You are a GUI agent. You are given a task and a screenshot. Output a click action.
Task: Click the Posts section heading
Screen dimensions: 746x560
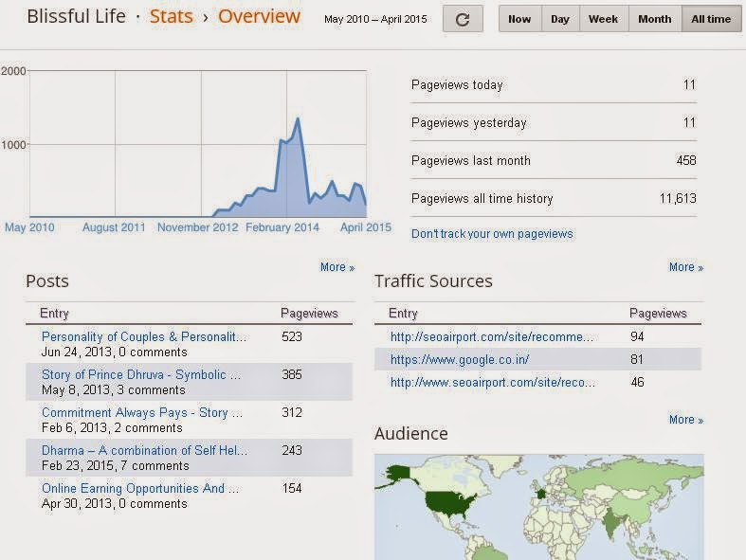(x=47, y=281)
